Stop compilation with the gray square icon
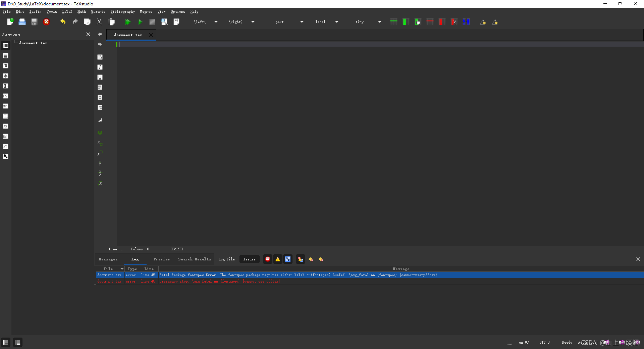The height and width of the screenshot is (349, 644). tap(152, 22)
